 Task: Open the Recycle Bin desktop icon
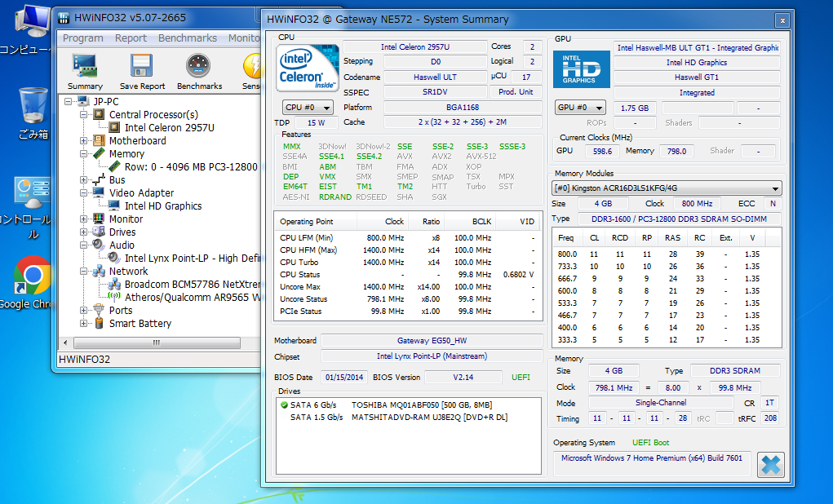pos(33,113)
